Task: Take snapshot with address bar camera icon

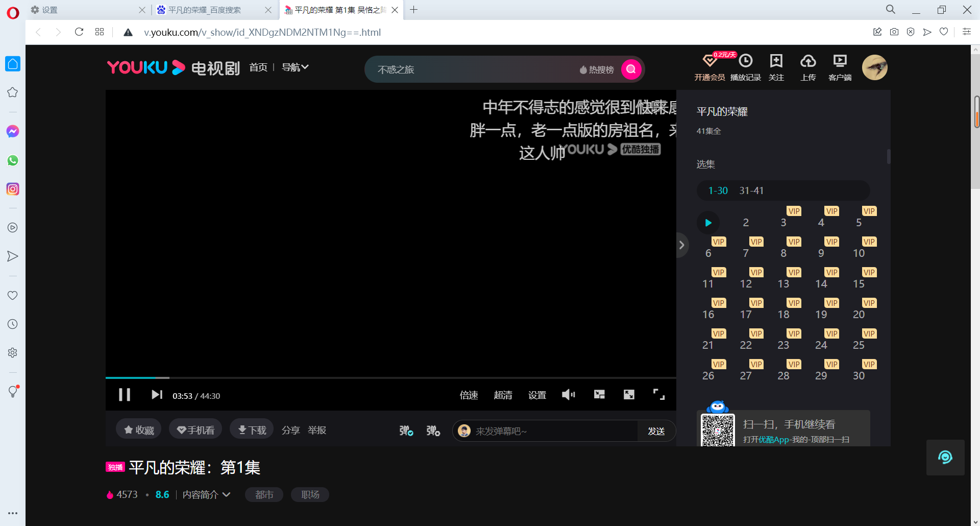Action: click(x=894, y=32)
